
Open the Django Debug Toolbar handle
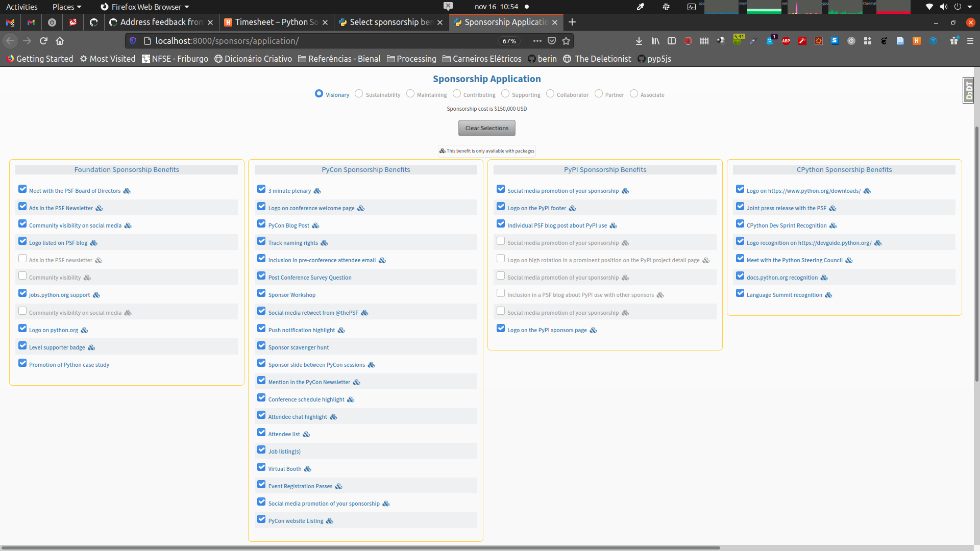point(968,90)
